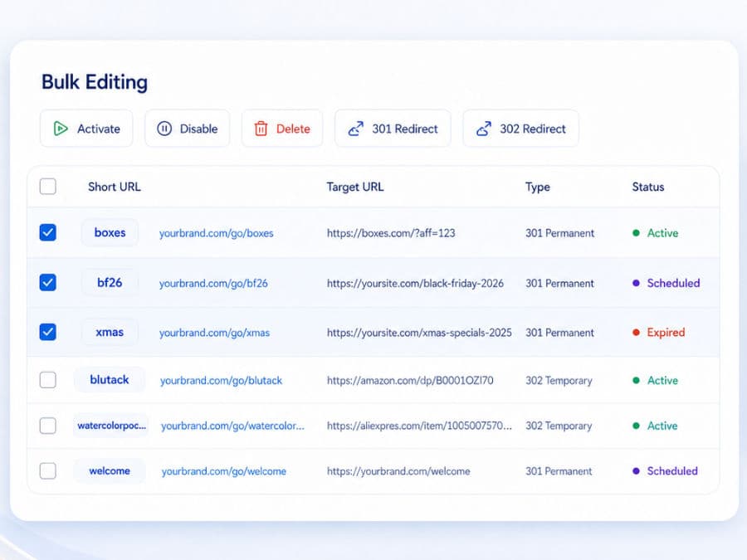
Task: Click the bf26 slug tag
Action: point(110,282)
